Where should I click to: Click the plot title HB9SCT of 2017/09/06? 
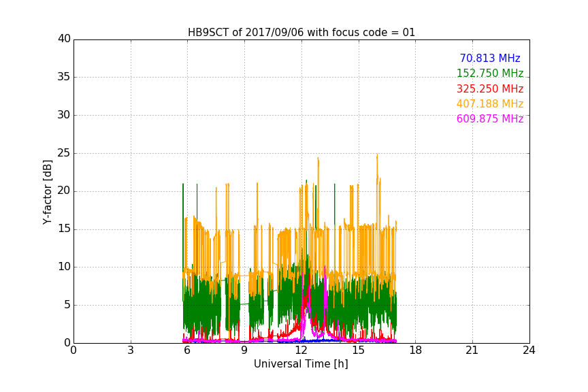(x=301, y=33)
